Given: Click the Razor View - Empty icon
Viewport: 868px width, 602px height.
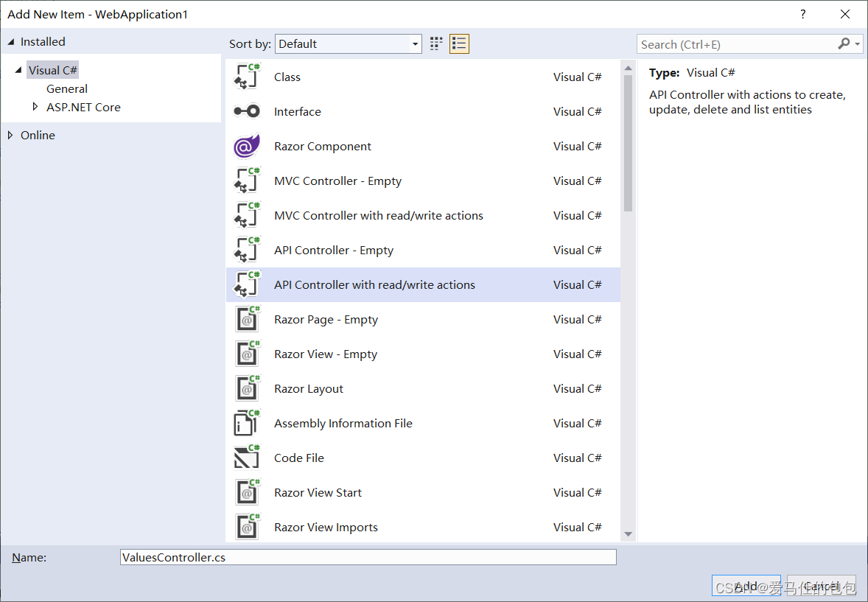Looking at the screenshot, I should pos(246,354).
